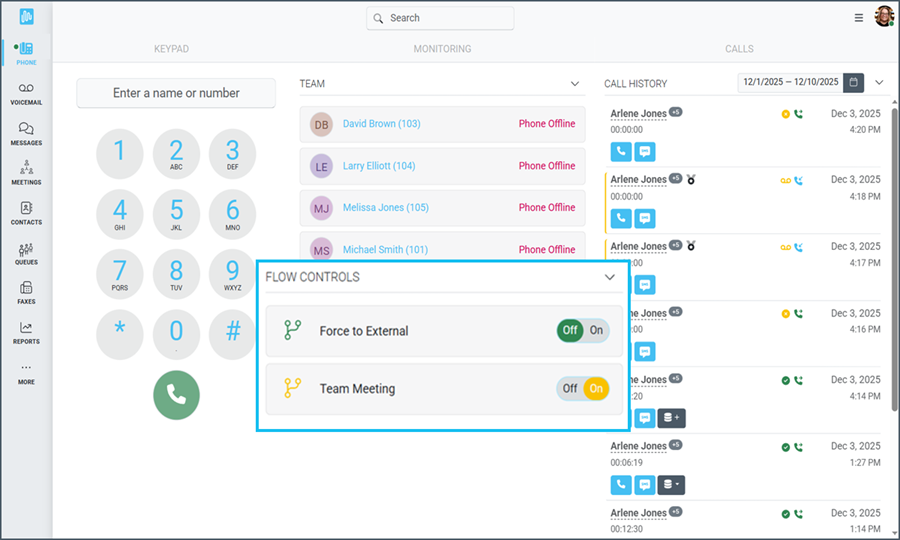The image size is (900, 540).
Task: Click the Enter a name or number field
Action: tap(176, 93)
